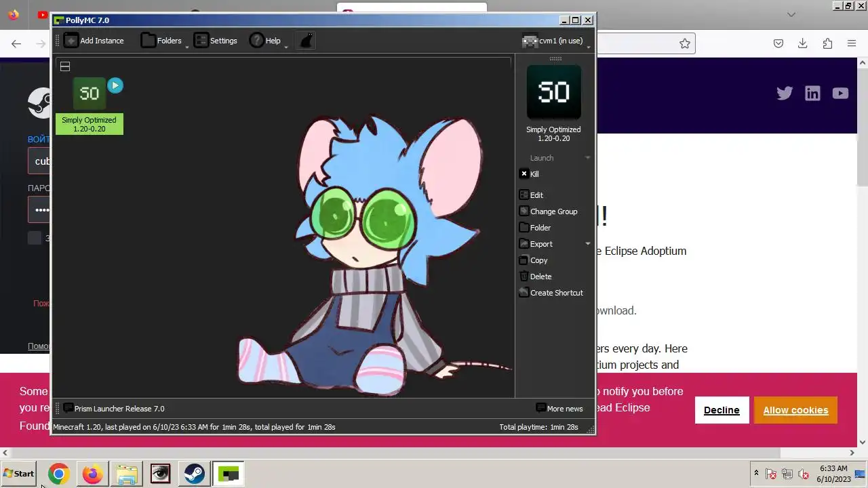Expand the Launch dropdown arrow

tap(587, 158)
